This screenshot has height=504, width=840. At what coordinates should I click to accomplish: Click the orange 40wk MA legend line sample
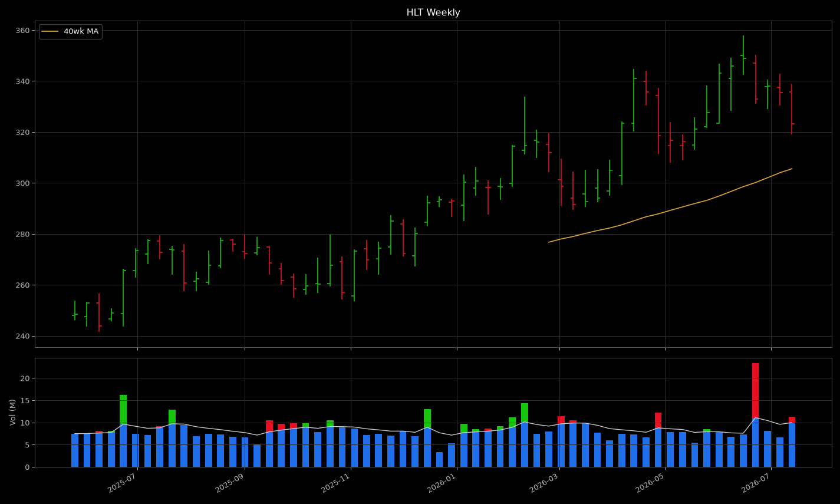pyautogui.click(x=50, y=31)
